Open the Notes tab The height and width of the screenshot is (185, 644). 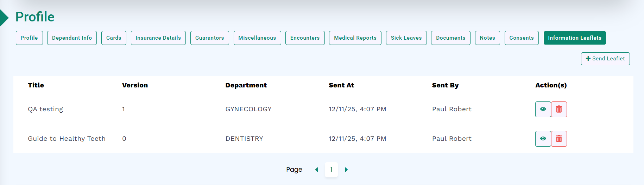(487, 38)
